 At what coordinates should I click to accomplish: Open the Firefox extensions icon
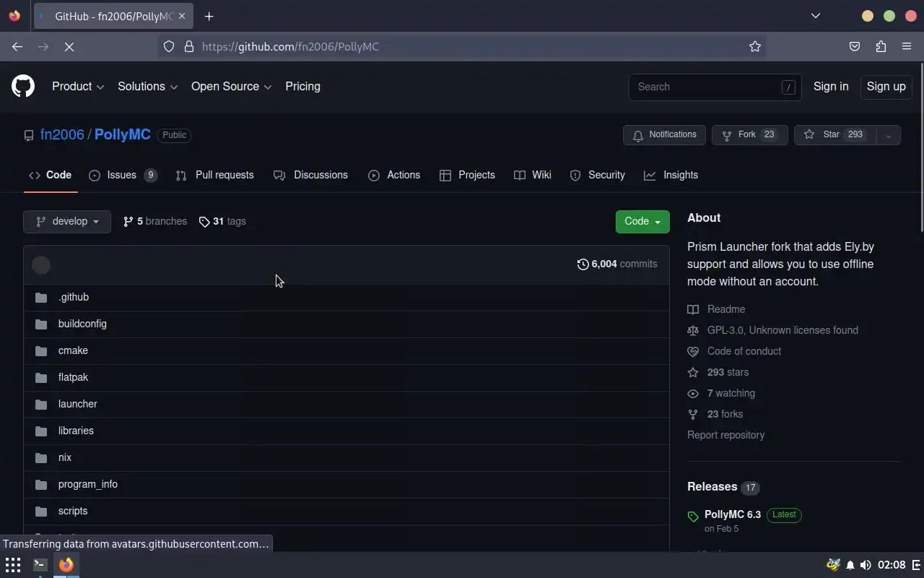tap(881, 46)
